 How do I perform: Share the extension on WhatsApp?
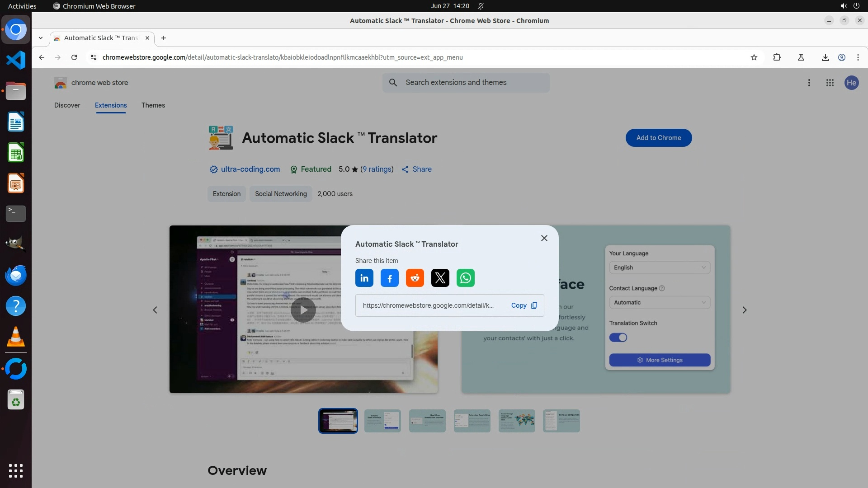coord(465,278)
